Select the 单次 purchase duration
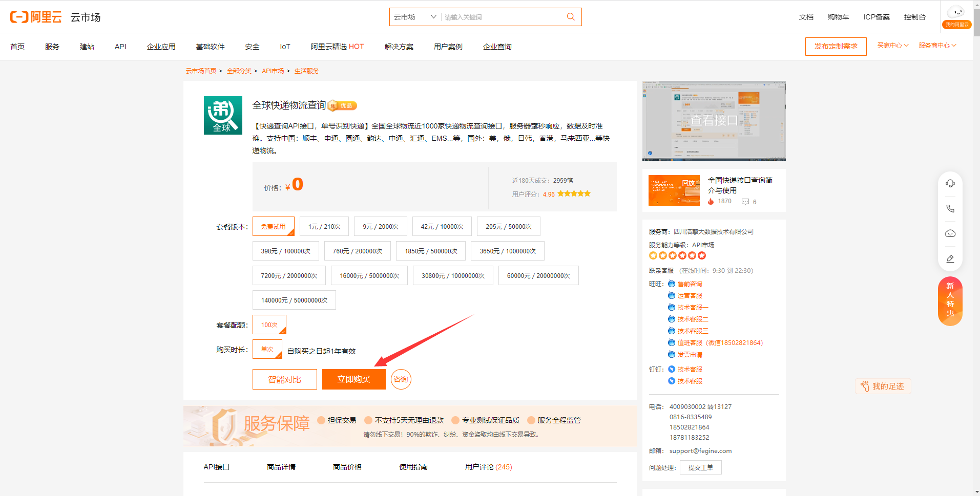 tap(267, 349)
